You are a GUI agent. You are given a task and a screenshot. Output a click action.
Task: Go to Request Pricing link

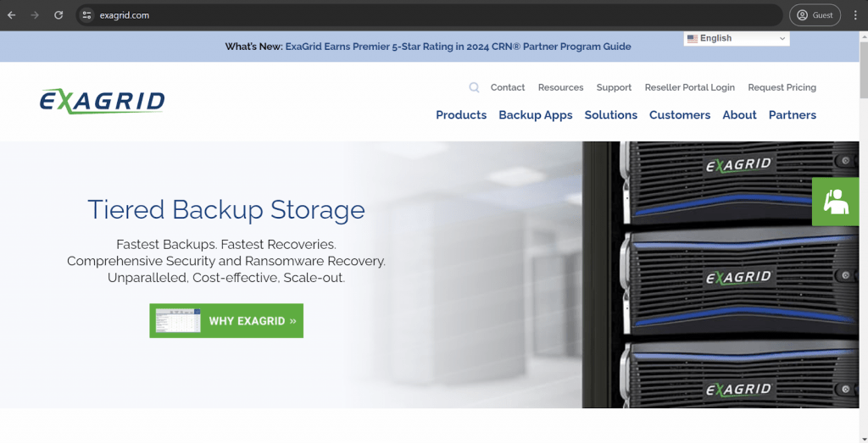(782, 87)
